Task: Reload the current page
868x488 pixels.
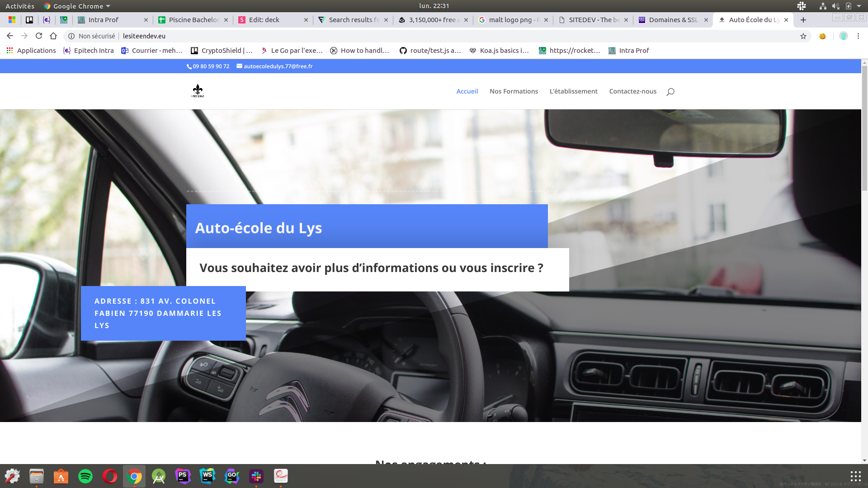Action: click(39, 36)
